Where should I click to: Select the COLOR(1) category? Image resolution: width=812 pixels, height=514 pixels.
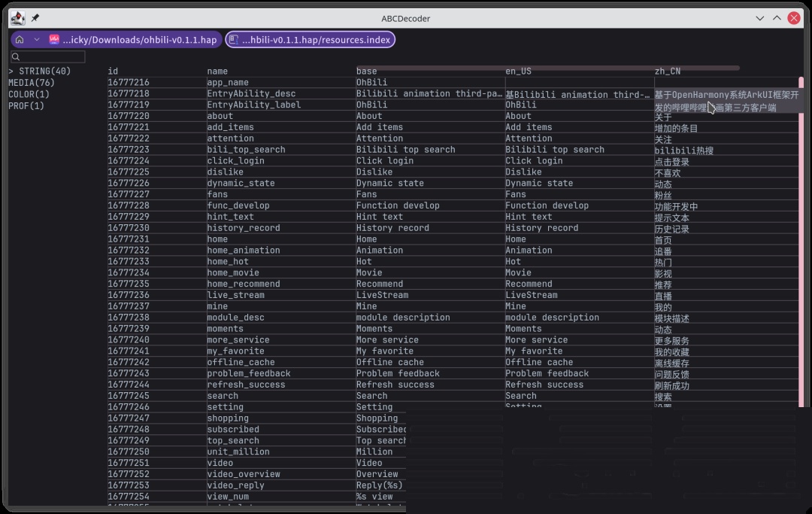tap(29, 94)
